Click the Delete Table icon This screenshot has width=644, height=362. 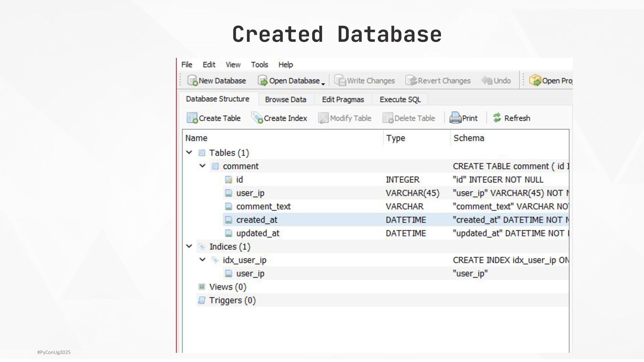388,118
